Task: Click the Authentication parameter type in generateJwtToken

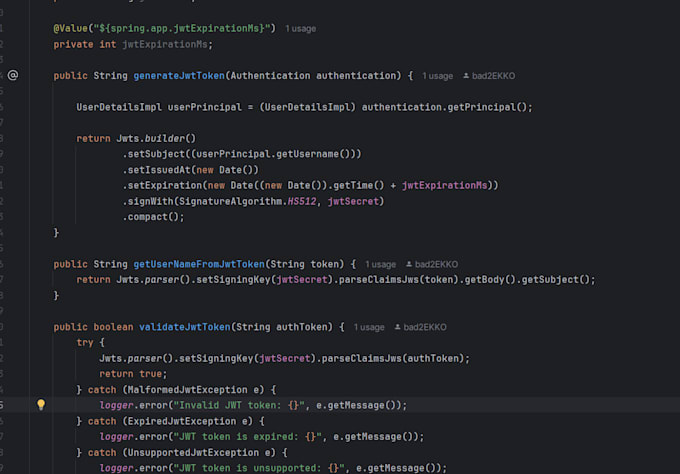Action: 271,76
